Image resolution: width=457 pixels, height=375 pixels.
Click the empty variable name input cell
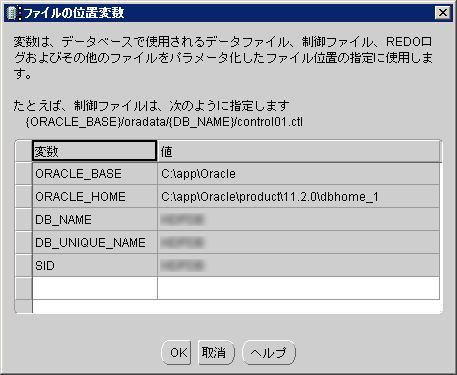coord(95,288)
